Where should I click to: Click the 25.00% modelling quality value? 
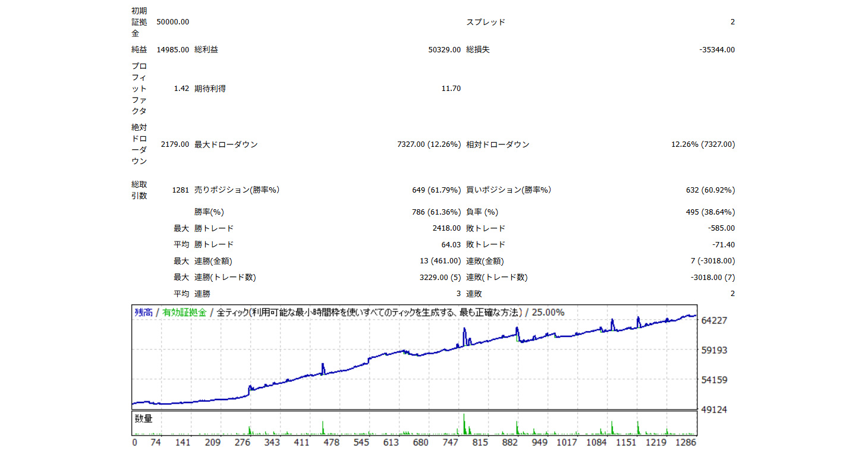pos(547,313)
